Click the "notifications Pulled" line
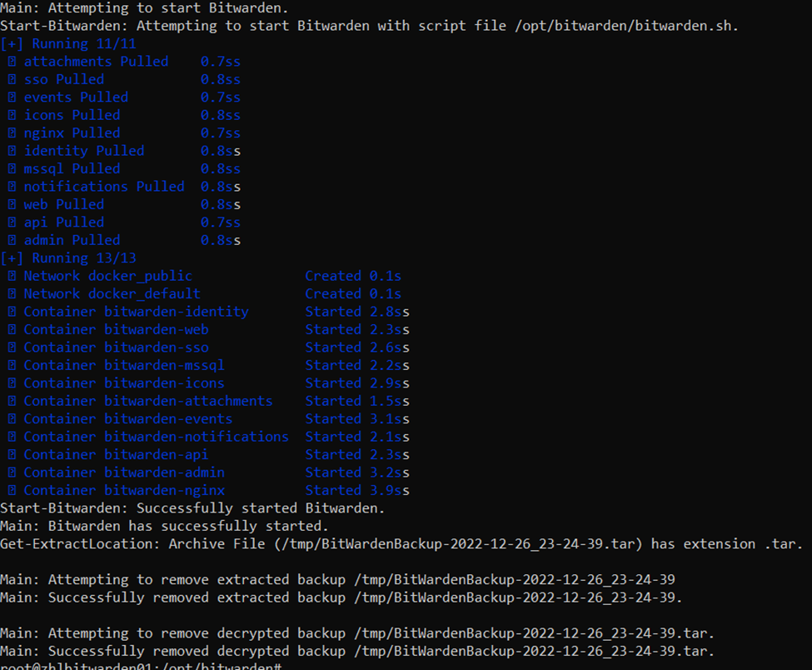The height and width of the screenshot is (670, 812). 124,187
